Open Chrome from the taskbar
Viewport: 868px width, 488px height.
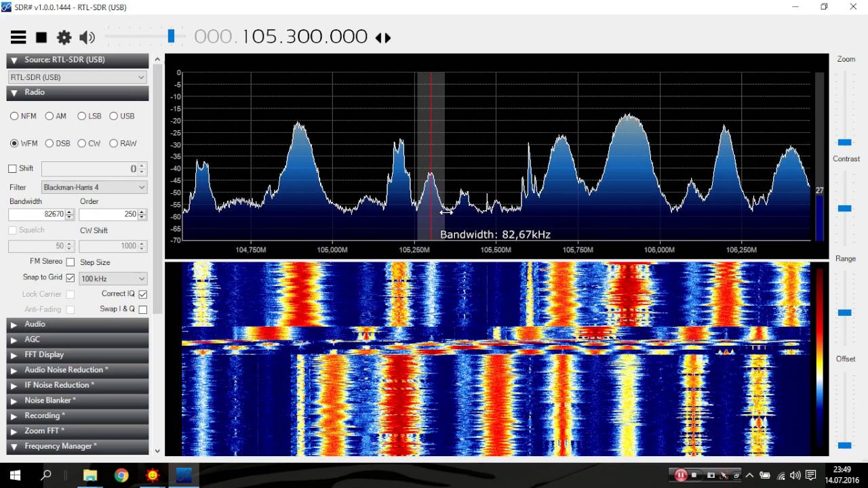(121, 475)
